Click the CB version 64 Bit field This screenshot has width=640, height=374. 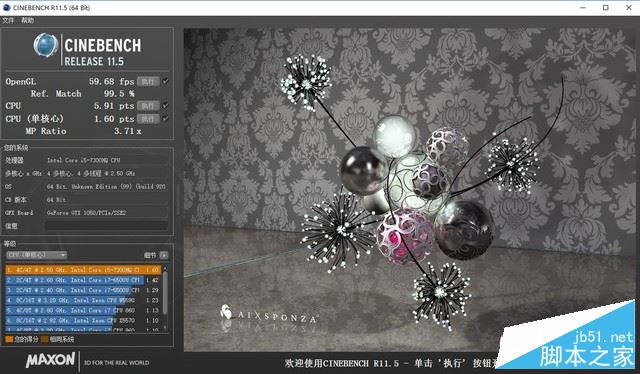(107, 200)
